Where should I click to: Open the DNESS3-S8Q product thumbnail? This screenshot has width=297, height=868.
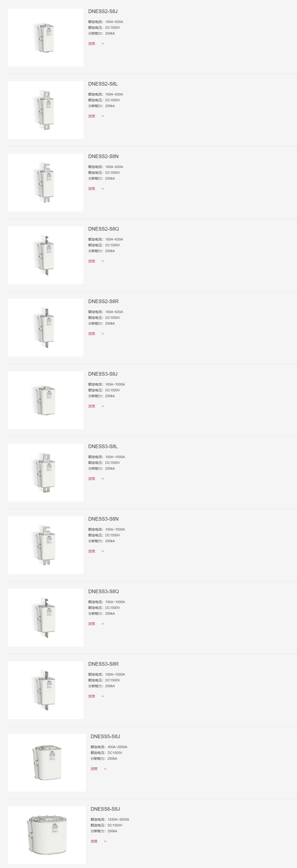point(45,617)
